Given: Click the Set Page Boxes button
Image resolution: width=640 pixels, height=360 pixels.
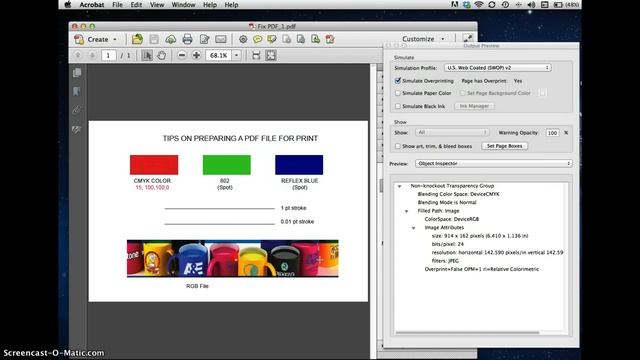Looking at the screenshot, I should pyautogui.click(x=504, y=146).
